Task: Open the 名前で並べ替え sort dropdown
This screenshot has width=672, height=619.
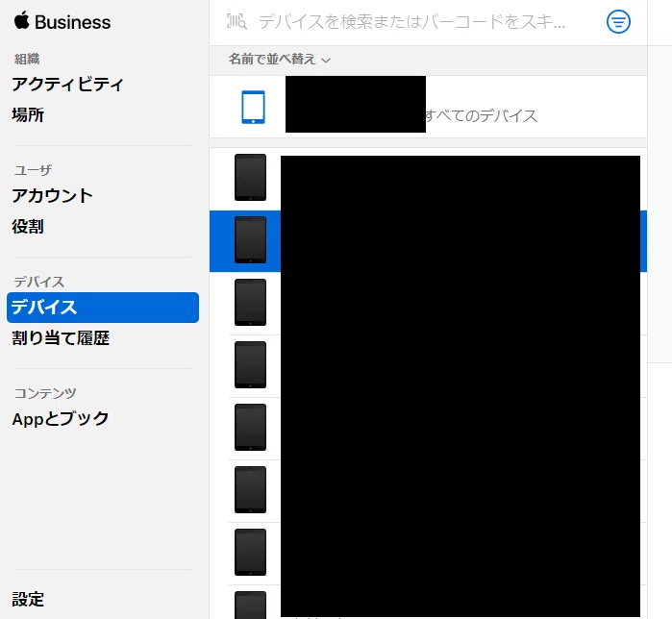Action: (280, 60)
